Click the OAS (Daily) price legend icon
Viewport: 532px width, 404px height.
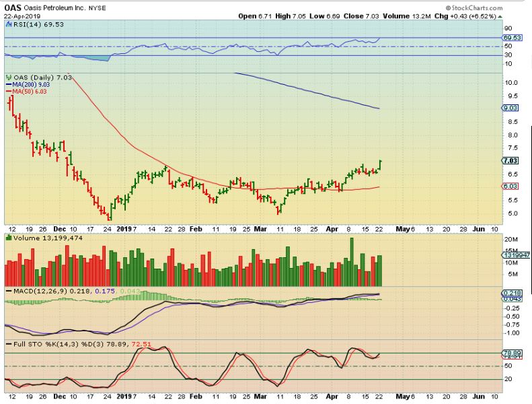9,77
